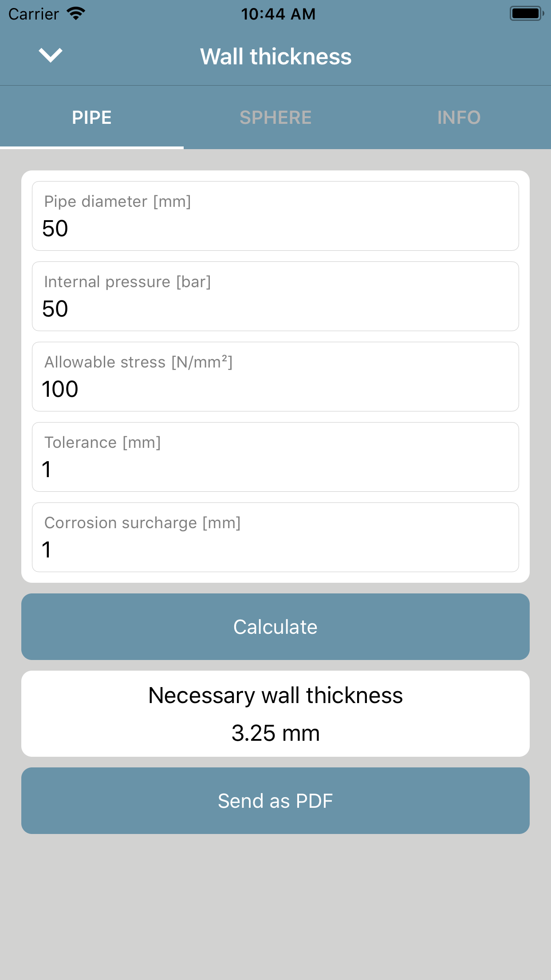Edit the Allowable stress [N/mm²] field

(275, 376)
